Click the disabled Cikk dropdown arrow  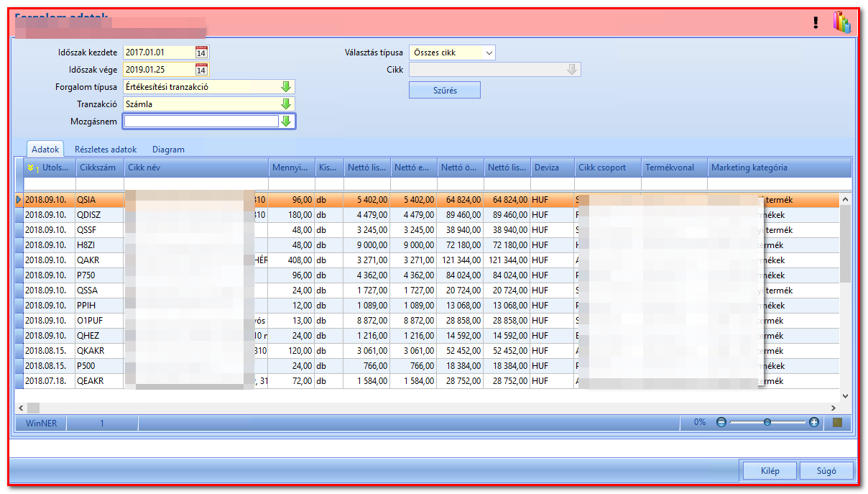pyautogui.click(x=572, y=70)
